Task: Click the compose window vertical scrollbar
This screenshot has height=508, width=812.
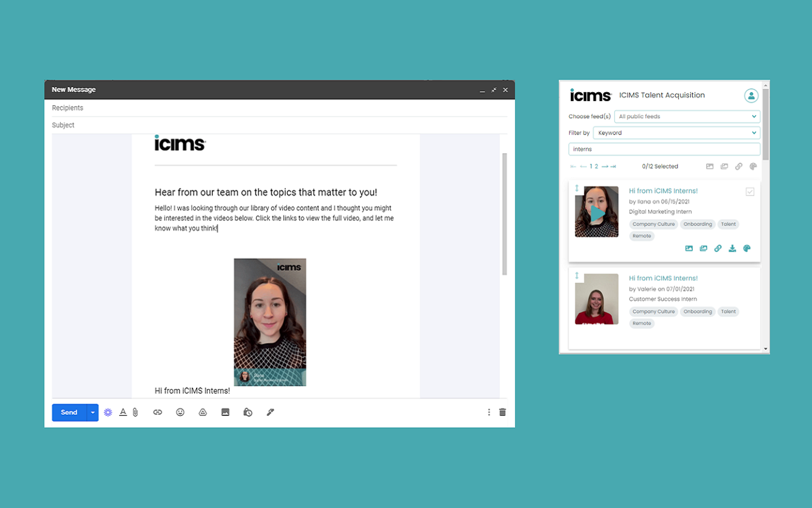Action: pyautogui.click(x=505, y=213)
